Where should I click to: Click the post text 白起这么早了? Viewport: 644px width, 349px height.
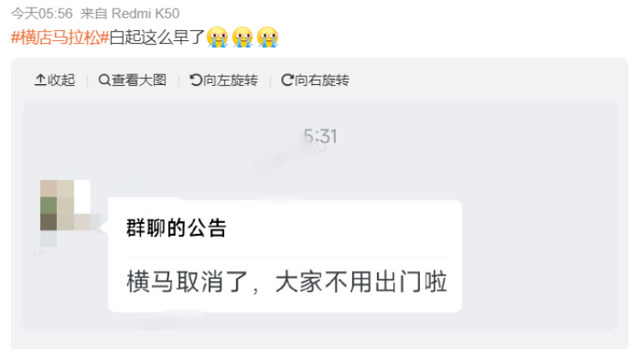coord(157,38)
